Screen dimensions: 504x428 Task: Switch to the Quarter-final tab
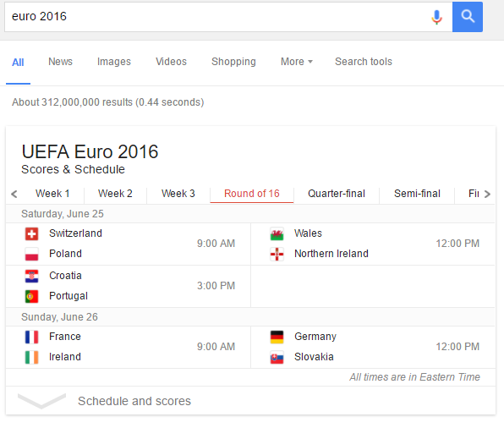[337, 194]
